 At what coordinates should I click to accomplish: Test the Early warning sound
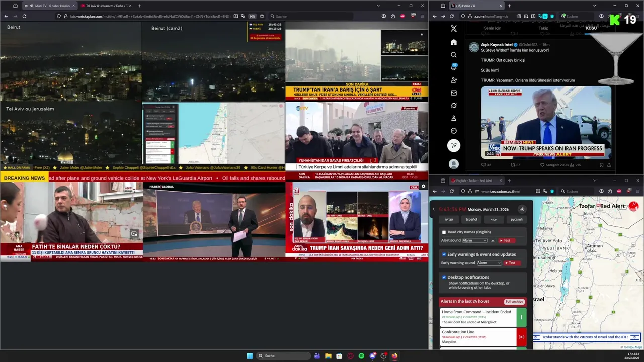point(511,263)
